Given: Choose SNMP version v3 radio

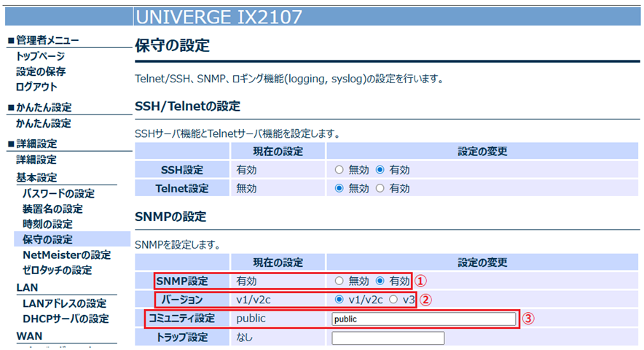Looking at the screenshot, I should tap(393, 300).
